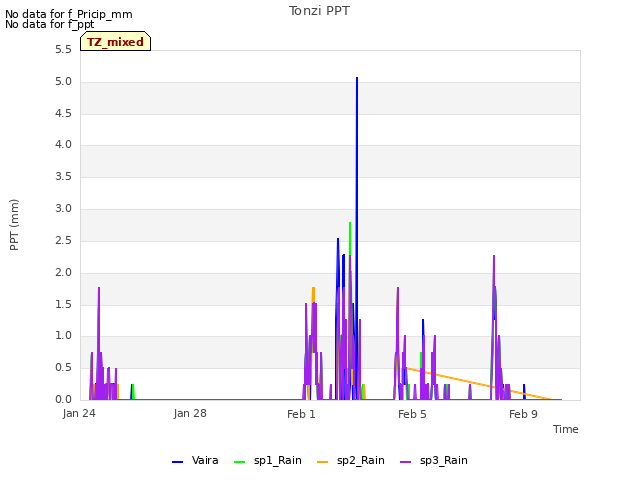Click the purple sp3_Rain legend color marker
The height and width of the screenshot is (480, 640).
coord(405,462)
